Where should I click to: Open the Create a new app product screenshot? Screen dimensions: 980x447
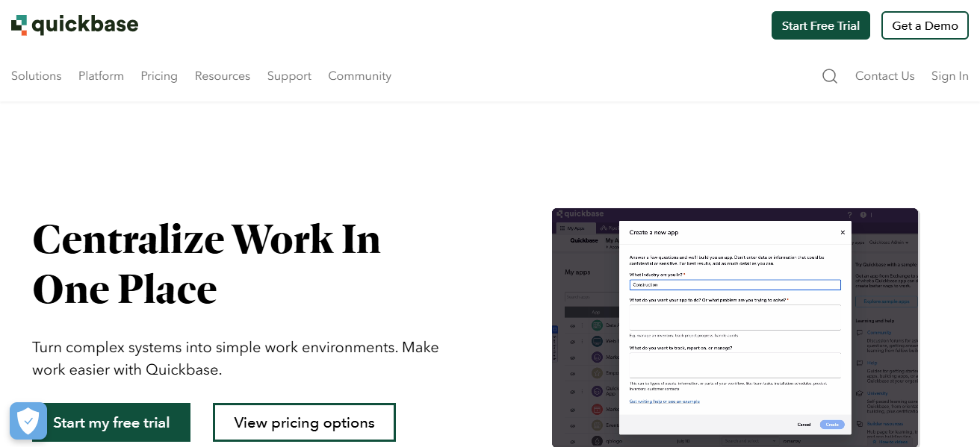[735, 328]
